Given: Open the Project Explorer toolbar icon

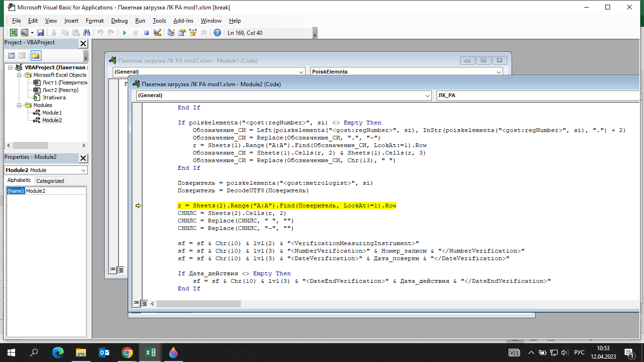Looking at the screenshot, I should 171,33.
